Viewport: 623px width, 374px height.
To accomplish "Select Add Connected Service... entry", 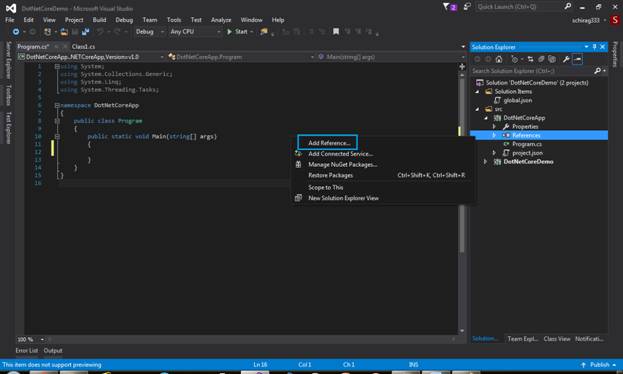I will (341, 154).
